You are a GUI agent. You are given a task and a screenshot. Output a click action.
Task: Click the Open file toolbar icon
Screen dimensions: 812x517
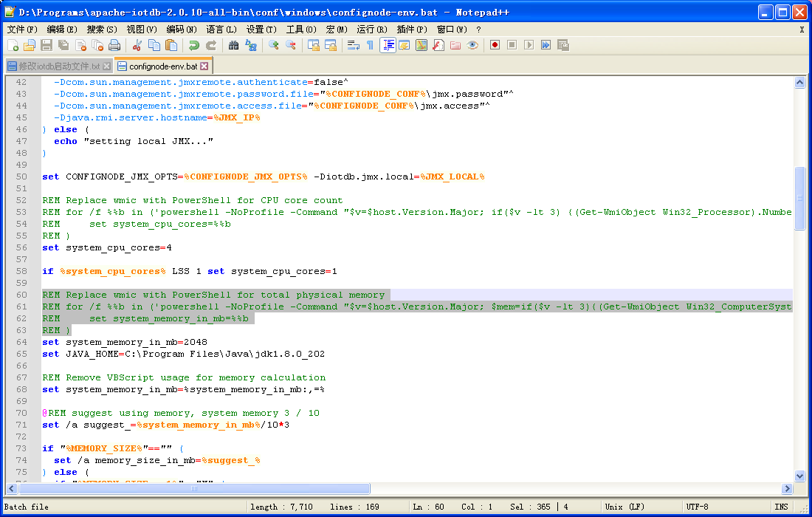coord(30,46)
